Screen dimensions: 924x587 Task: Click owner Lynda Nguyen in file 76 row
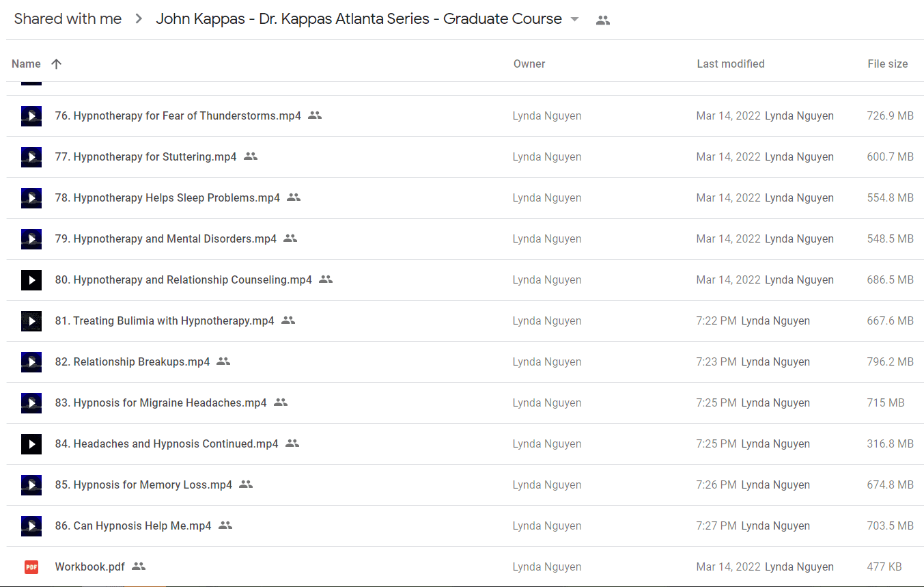(x=547, y=116)
